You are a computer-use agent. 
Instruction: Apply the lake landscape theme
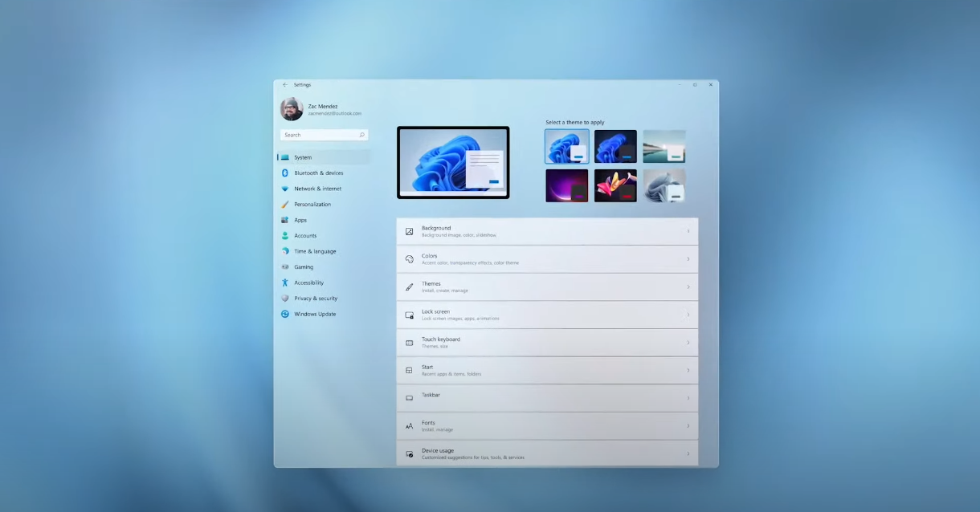click(664, 147)
